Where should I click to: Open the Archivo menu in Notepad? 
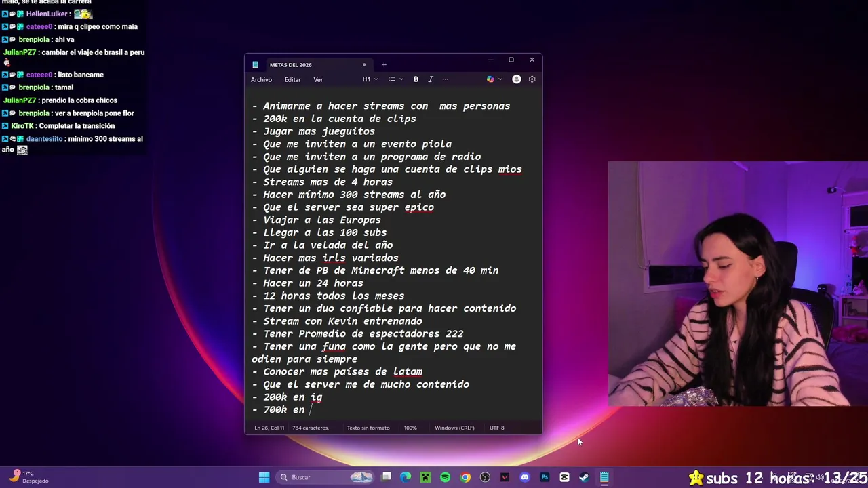click(261, 79)
